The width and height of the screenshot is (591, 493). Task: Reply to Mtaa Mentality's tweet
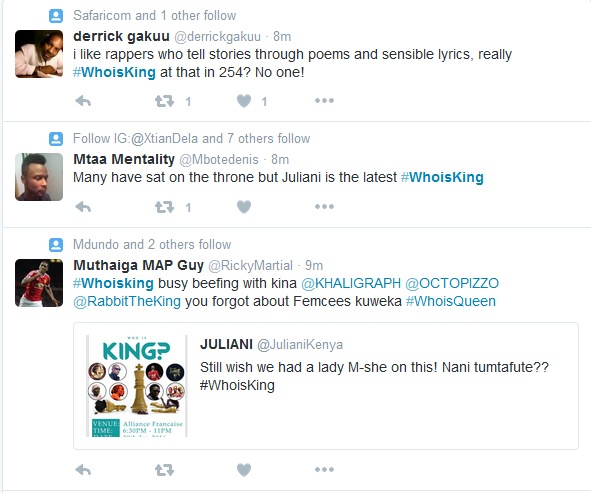point(83,207)
